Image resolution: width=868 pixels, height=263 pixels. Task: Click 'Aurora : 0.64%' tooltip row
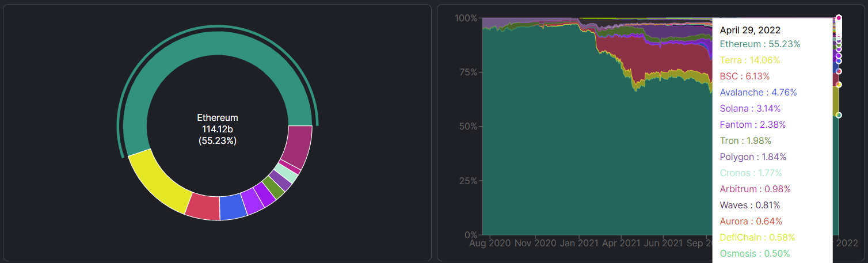coord(751,221)
